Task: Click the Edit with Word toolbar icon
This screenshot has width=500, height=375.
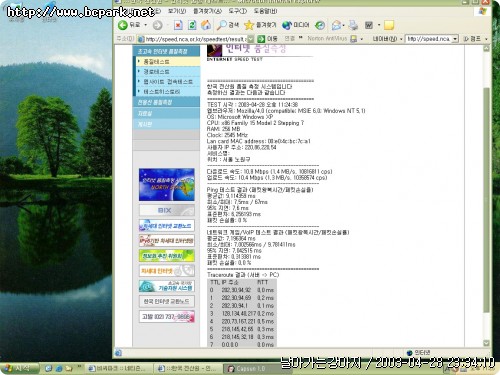Action: pyautogui.click(x=369, y=25)
